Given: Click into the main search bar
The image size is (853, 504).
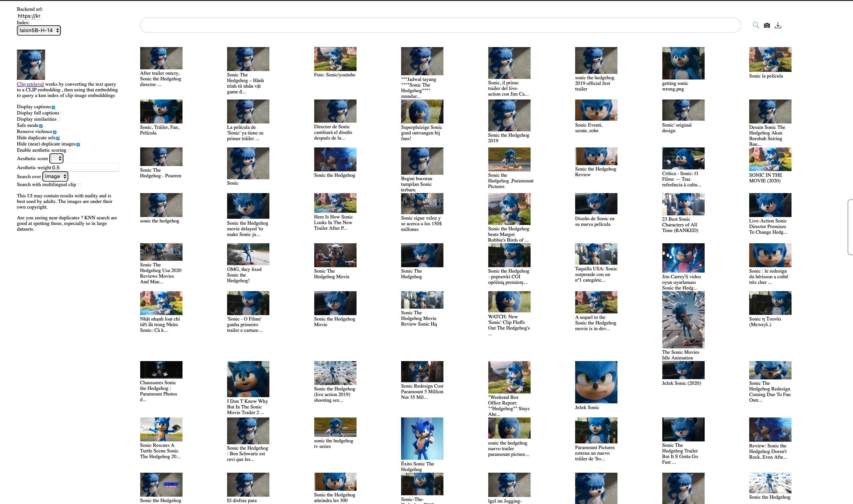Looking at the screenshot, I should coord(440,25).
